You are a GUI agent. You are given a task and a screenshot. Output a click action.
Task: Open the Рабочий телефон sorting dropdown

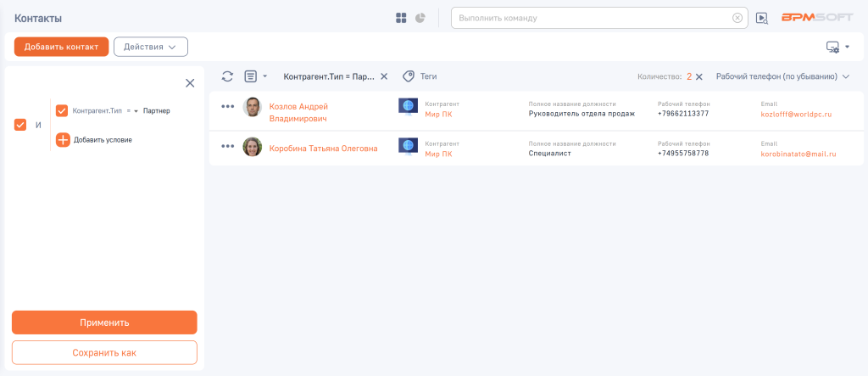(x=782, y=76)
